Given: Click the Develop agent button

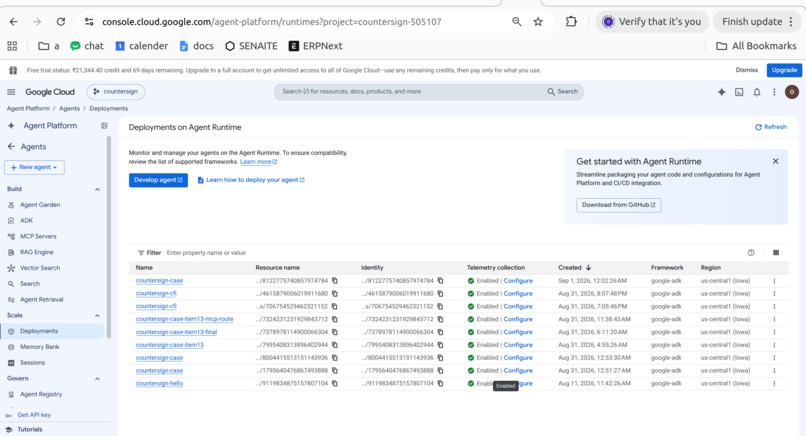Looking at the screenshot, I should tap(158, 180).
